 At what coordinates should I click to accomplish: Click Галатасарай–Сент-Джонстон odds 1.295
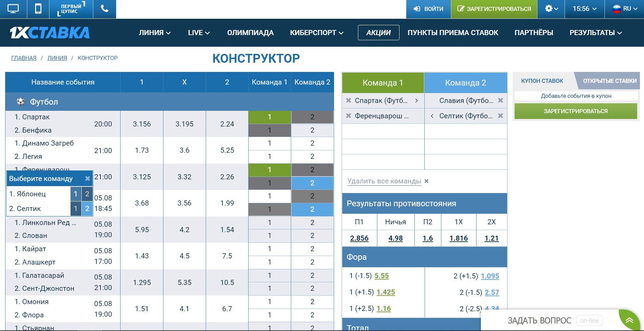(142, 283)
